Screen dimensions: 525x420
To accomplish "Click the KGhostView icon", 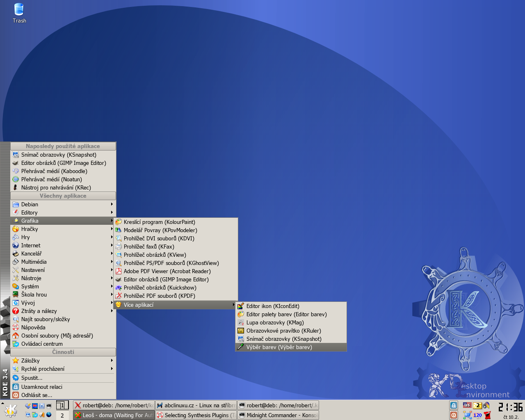I will 119,263.
